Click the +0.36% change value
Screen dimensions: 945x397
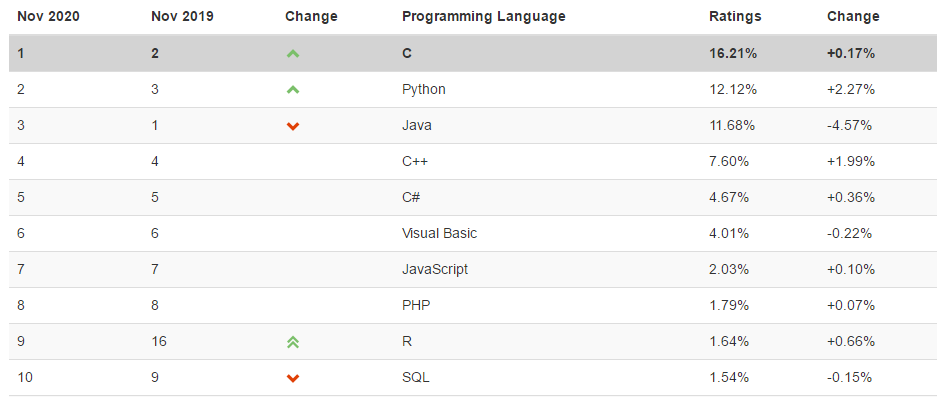tap(851, 198)
